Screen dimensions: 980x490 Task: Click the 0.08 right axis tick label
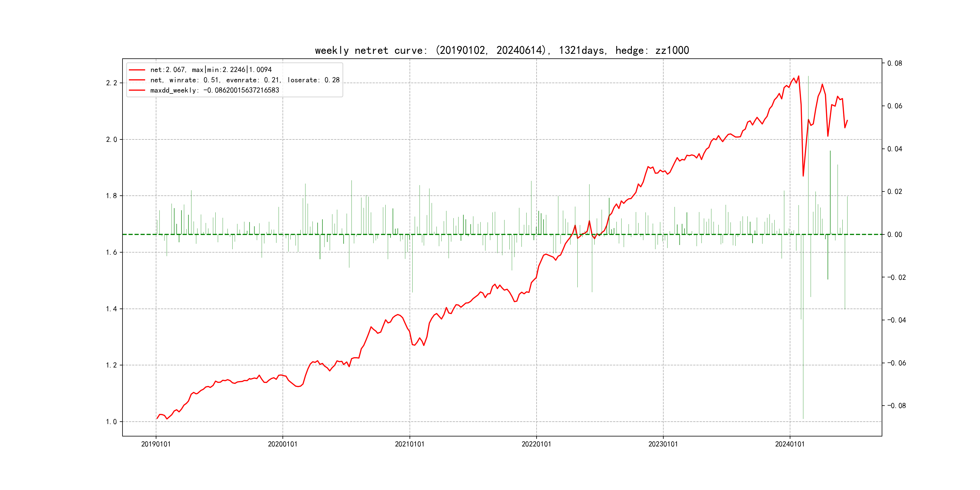tap(894, 63)
